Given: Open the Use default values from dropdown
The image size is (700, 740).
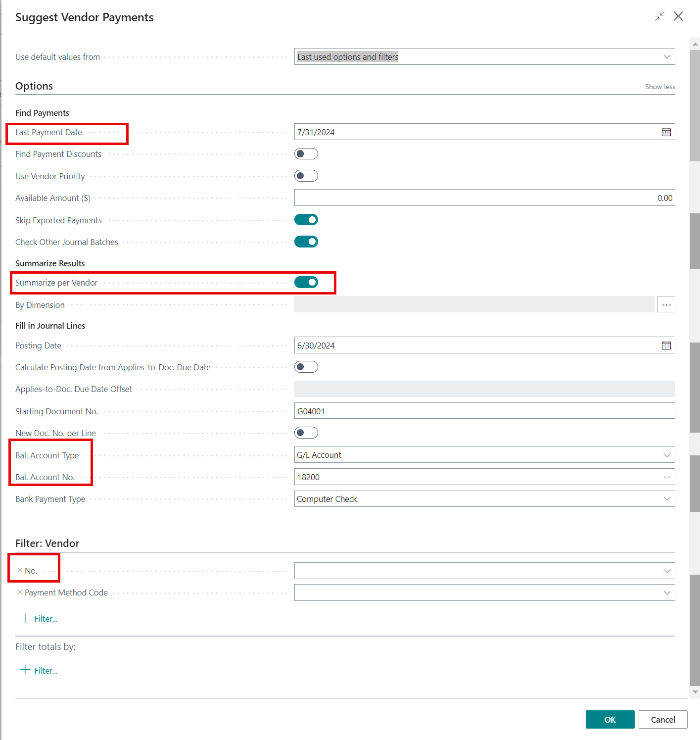Looking at the screenshot, I should coord(666,56).
